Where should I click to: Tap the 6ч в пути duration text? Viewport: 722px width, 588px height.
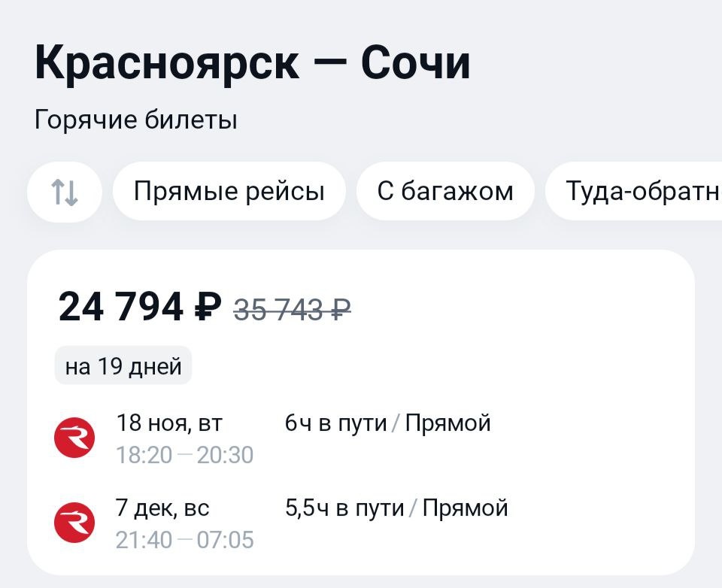click(x=335, y=423)
